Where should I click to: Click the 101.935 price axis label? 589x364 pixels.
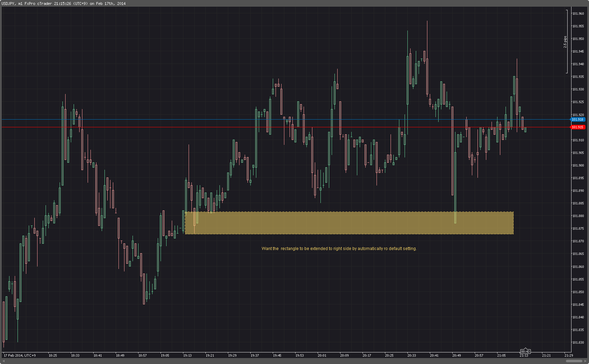tap(578, 77)
